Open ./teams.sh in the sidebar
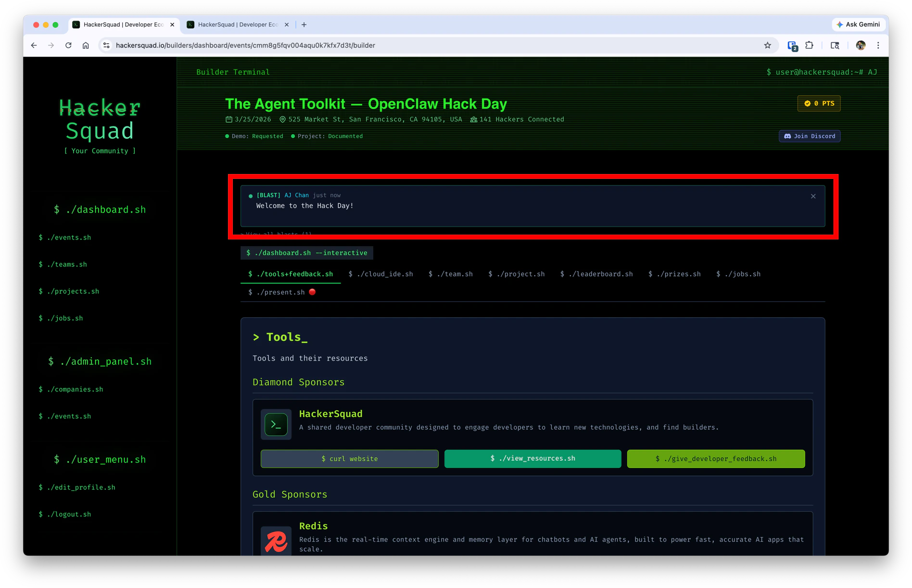 (x=63, y=264)
